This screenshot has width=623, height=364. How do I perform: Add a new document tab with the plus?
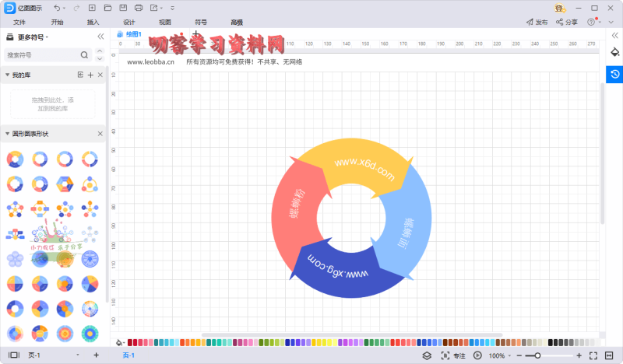(196, 34)
